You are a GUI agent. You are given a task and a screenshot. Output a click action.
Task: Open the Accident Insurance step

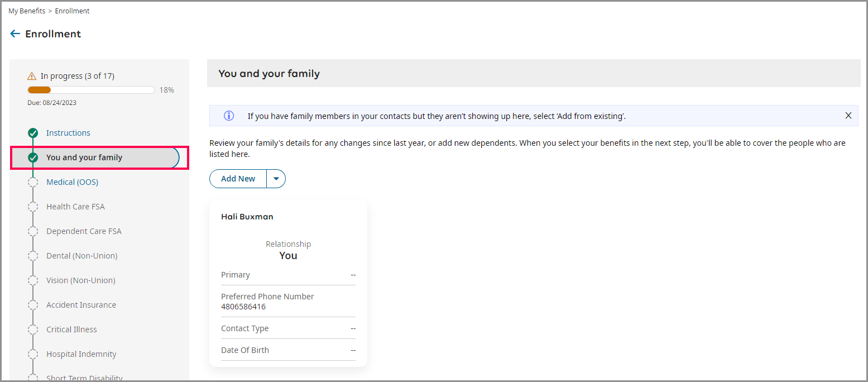tap(81, 305)
